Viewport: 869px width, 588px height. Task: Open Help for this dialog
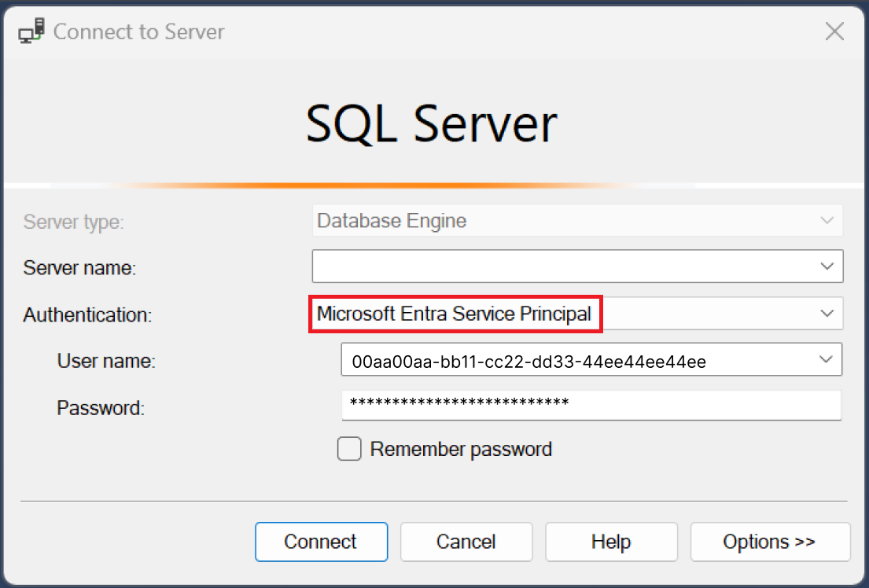[611, 542]
